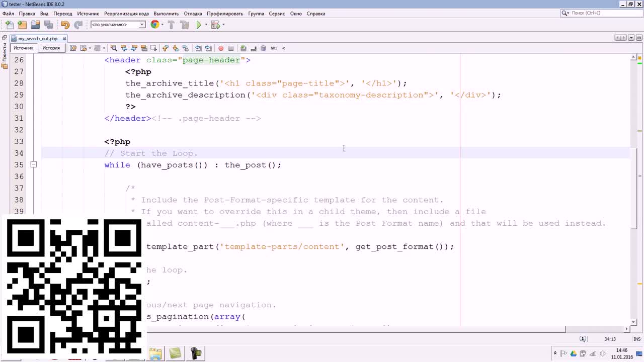Click vertical scrollbar up arrow
The image size is (644, 362).
point(634,57)
